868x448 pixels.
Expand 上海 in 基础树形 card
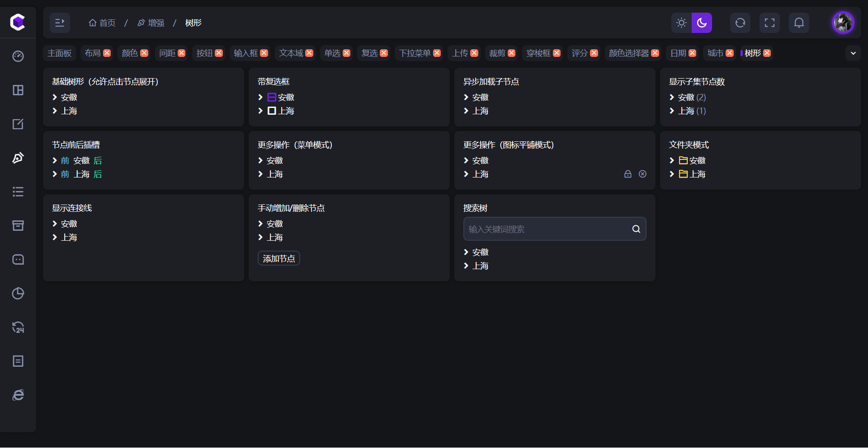[x=55, y=111]
